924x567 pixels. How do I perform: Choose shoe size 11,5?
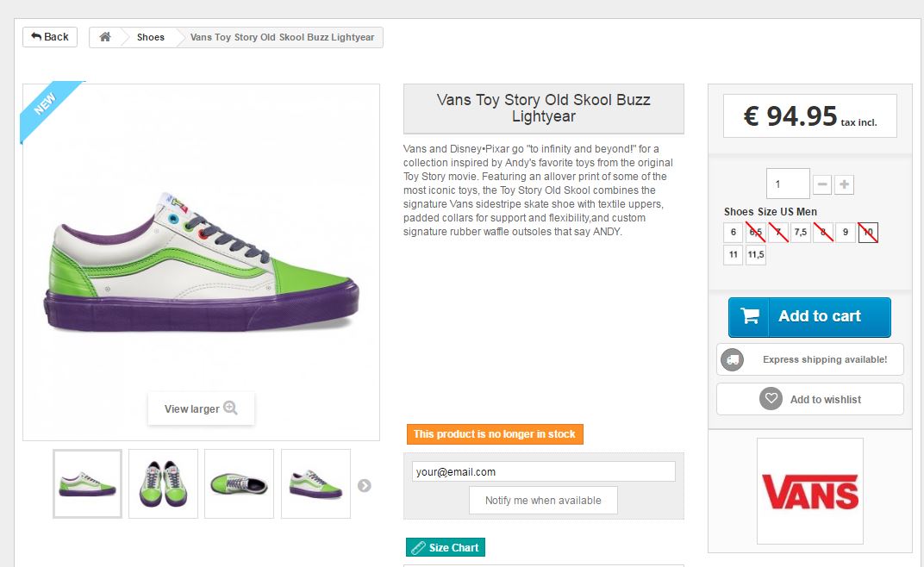tap(756, 255)
